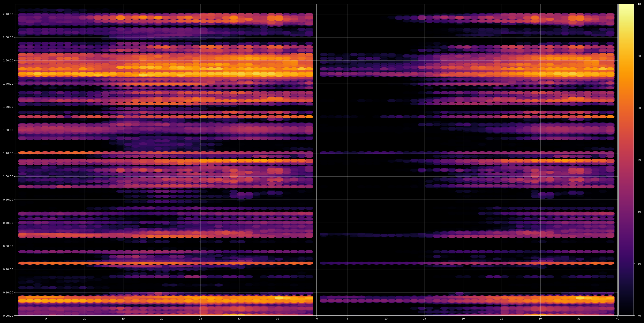
Task: Click x-axis label "30" of the left plot
Action: [239, 319]
